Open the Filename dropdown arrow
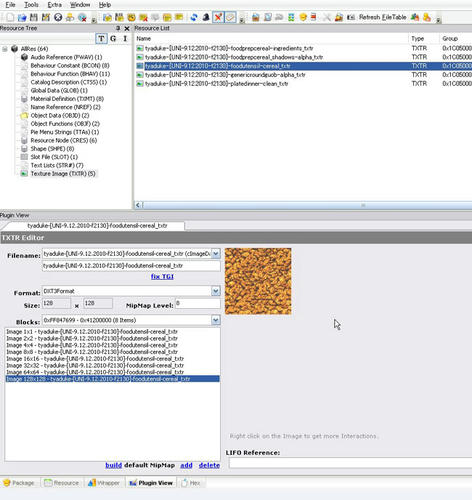 point(216,254)
